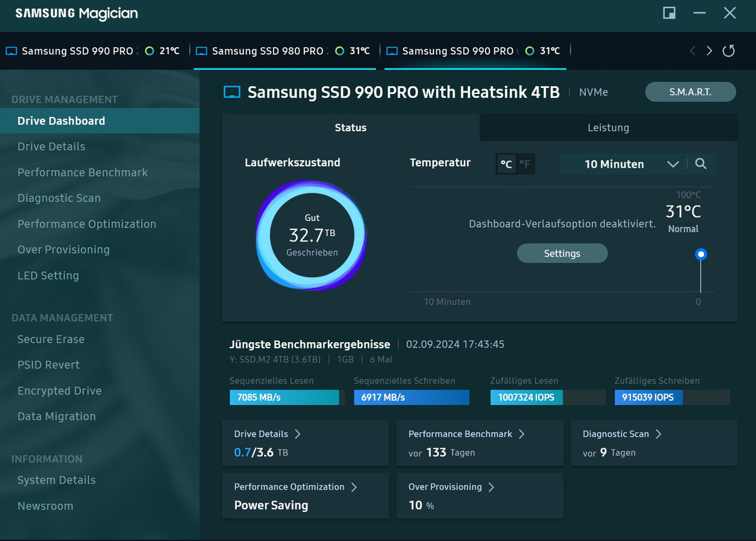Click the 31°C Normal temperature reading

(x=683, y=218)
